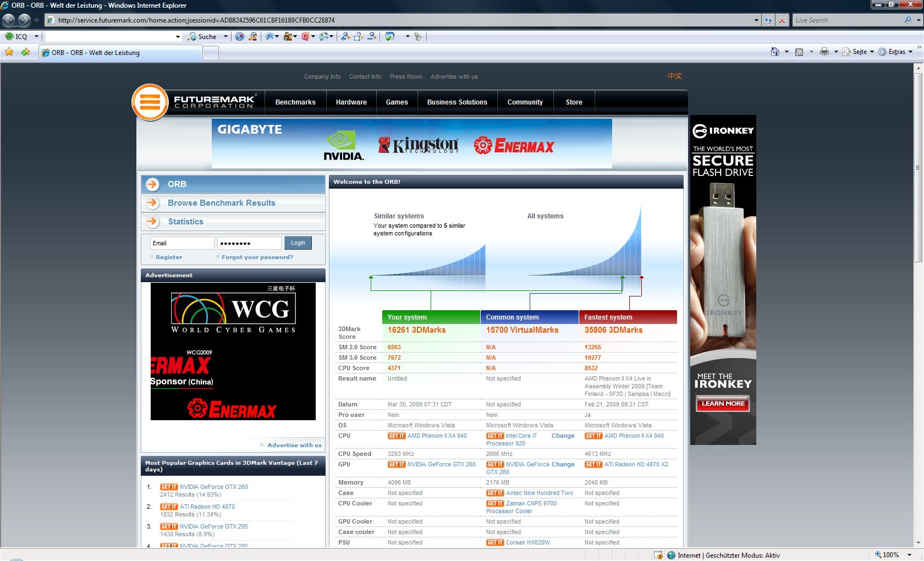This screenshot has height=561, width=924.
Task: Click the Add to Favorites star-plus icon
Action: [25, 52]
